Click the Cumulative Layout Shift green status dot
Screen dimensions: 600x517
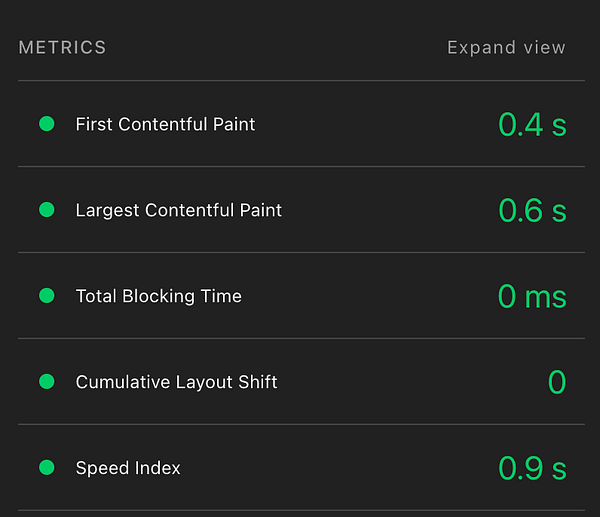point(46,382)
